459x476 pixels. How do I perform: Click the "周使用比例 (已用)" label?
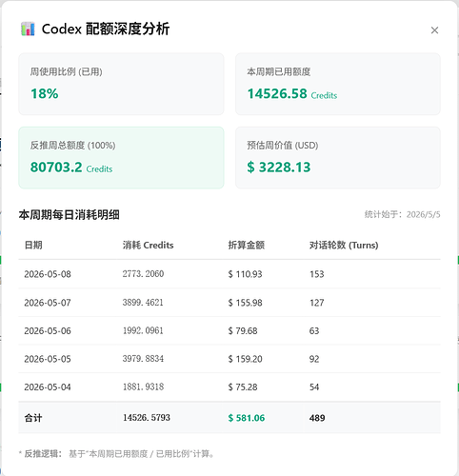(x=66, y=71)
